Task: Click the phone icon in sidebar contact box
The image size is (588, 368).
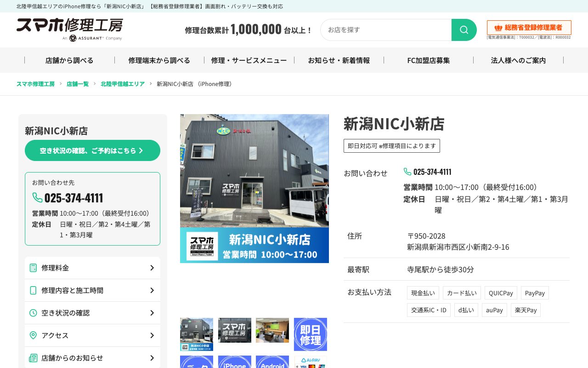Action: point(37,198)
